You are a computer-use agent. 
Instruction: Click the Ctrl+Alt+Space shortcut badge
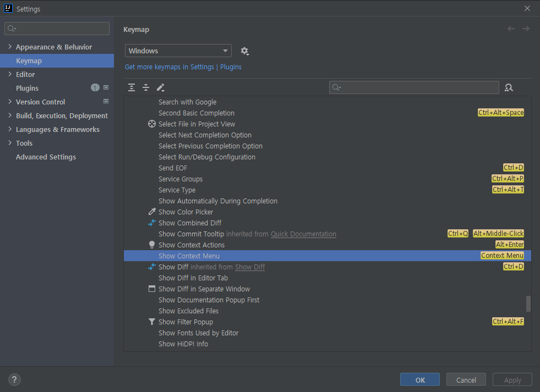click(x=501, y=113)
